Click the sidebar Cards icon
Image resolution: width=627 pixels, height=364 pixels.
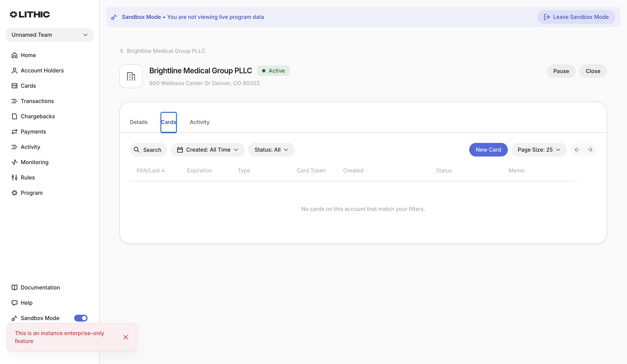(14, 86)
